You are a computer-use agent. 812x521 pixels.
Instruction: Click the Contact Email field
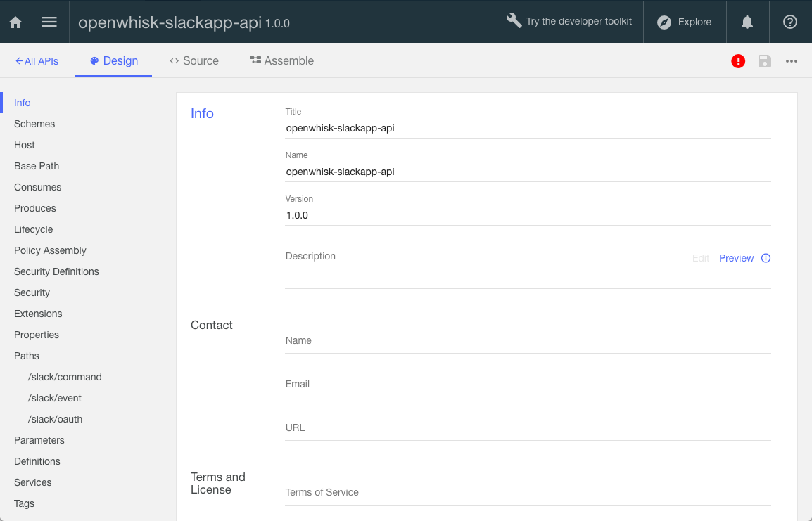528,384
